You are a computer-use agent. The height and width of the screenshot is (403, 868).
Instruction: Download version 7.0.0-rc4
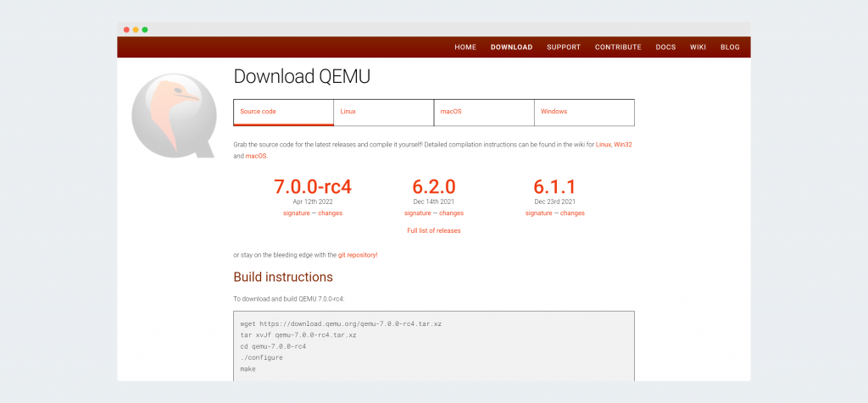coord(313,186)
